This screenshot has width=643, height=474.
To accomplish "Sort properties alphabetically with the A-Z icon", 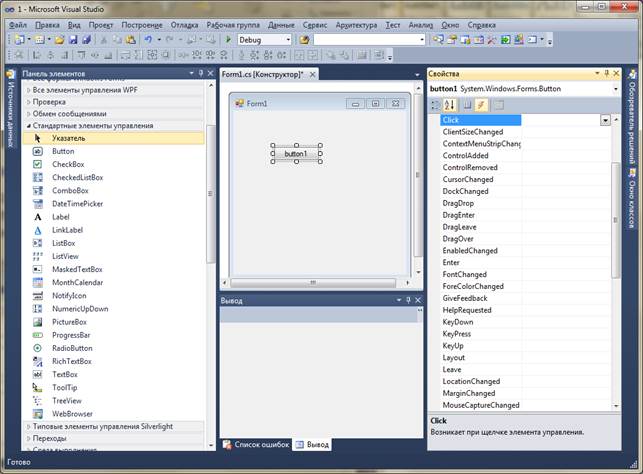I will [x=450, y=104].
